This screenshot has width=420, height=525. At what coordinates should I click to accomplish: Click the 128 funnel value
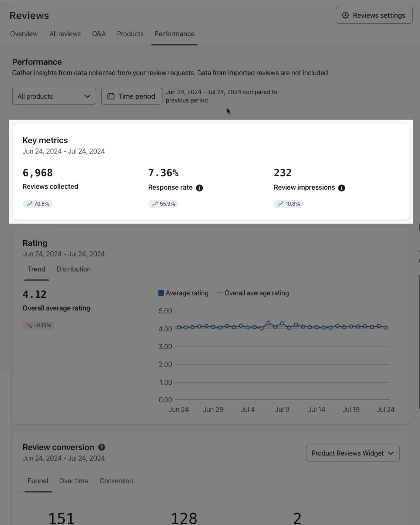tap(184, 519)
